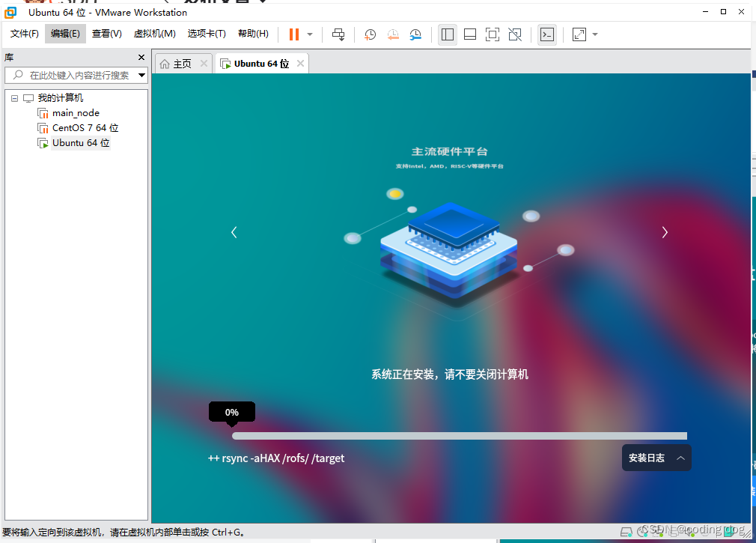Click the hard disk status icon
The image size is (756, 543).
(x=627, y=533)
